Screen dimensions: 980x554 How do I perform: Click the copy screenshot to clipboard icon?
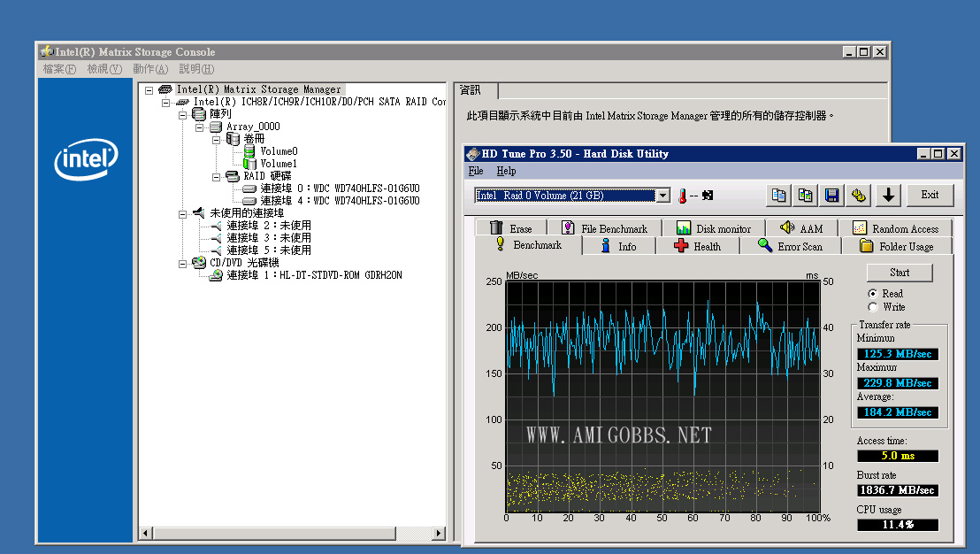click(x=806, y=195)
